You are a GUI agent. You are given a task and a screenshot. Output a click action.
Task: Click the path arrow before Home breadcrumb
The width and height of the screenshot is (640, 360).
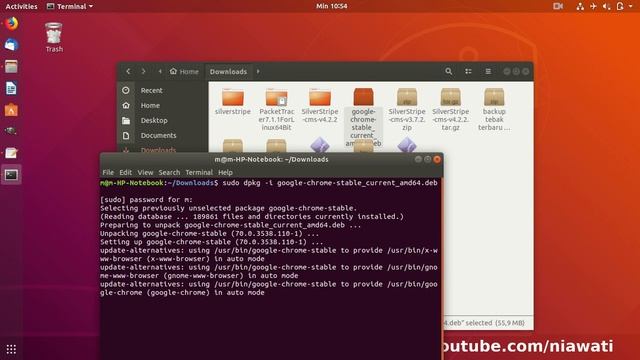coord(160,71)
